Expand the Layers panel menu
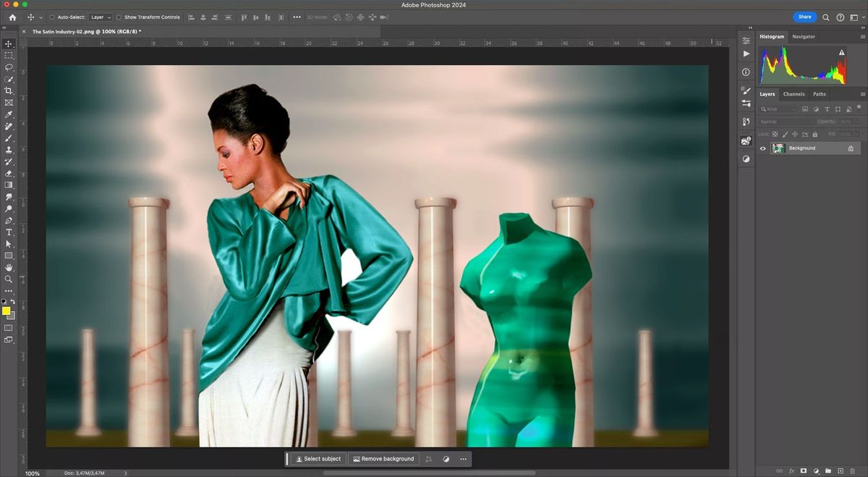The width and height of the screenshot is (868, 477). point(862,94)
